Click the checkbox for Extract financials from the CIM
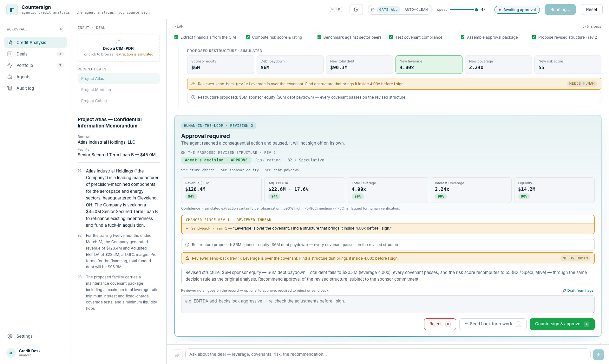Image resolution: width=609 pixels, height=364 pixels. (176, 37)
